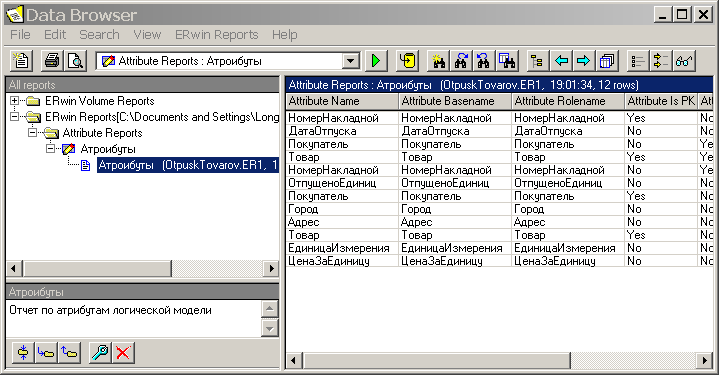The image size is (719, 375).
Task: Click the printer icon in toolbar
Action: click(x=52, y=61)
